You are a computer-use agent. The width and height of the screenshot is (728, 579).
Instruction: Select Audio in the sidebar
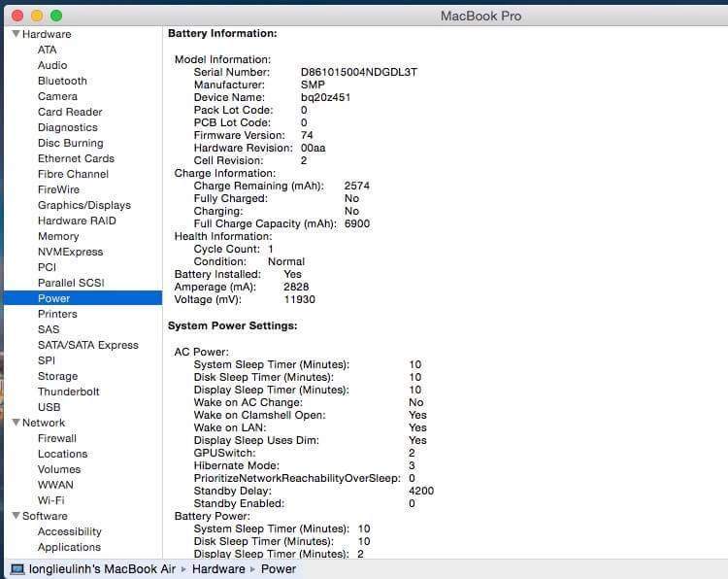click(52, 65)
